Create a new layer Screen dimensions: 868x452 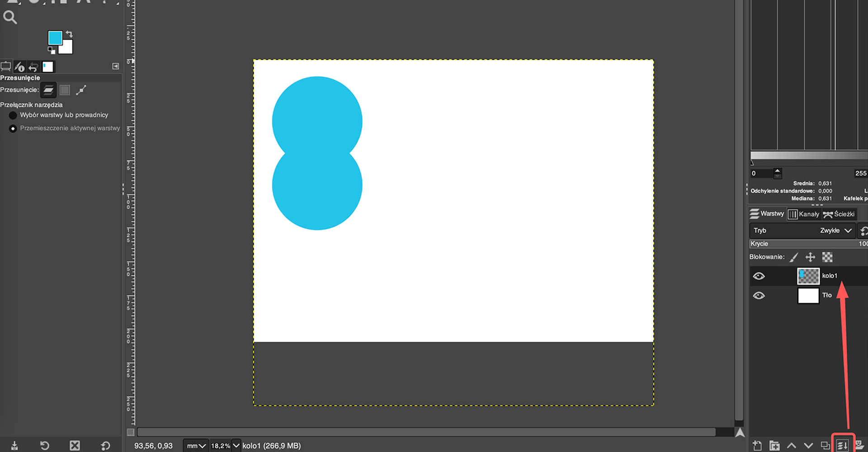tap(757, 446)
